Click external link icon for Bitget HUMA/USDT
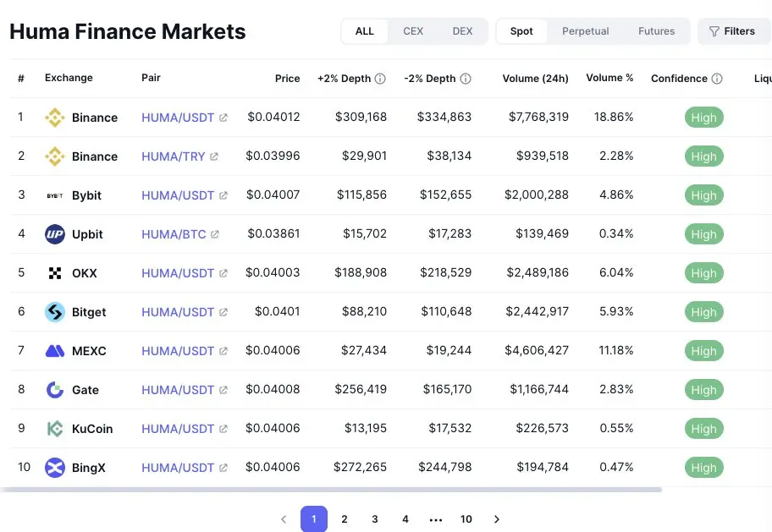The image size is (772, 532). pyautogui.click(x=223, y=312)
